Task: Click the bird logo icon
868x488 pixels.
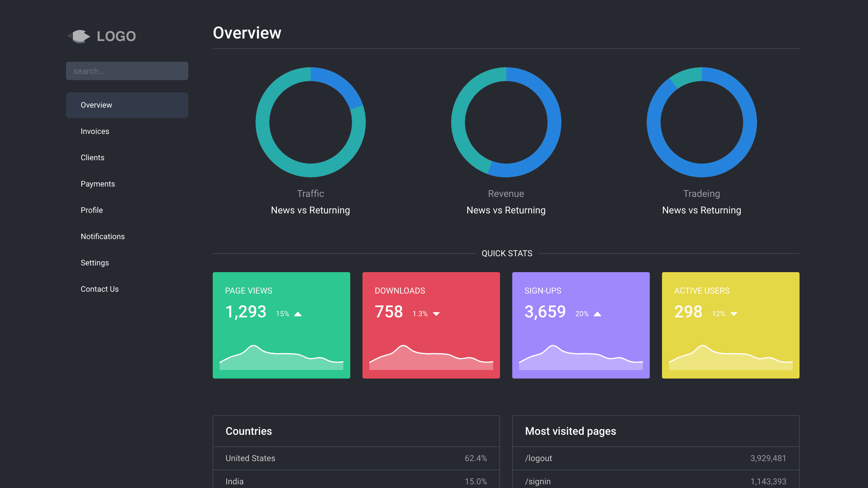Action: [x=79, y=36]
